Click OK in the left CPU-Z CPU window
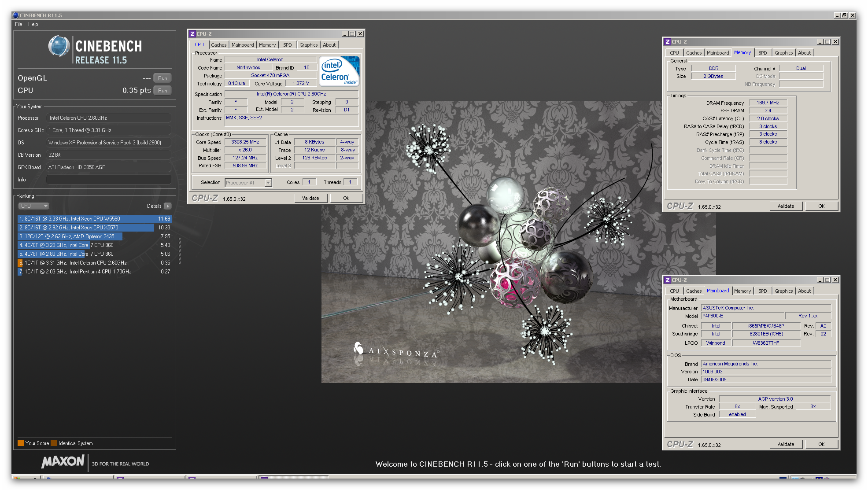The width and height of the screenshot is (868, 490). (x=346, y=198)
